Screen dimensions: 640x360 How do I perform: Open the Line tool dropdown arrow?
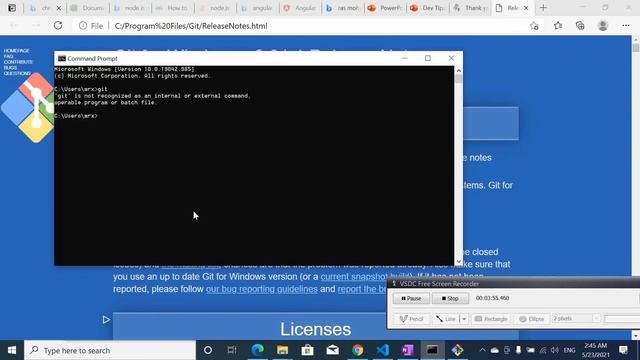464,319
